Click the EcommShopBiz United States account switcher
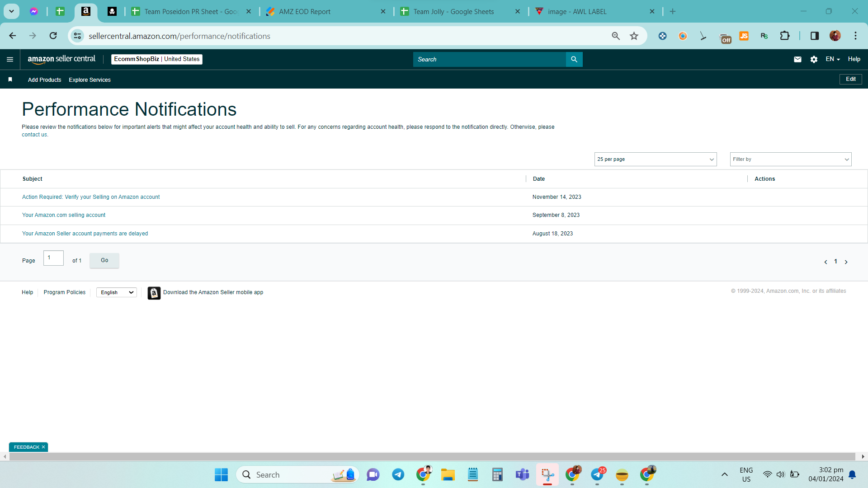This screenshot has height=488, width=868. (x=157, y=59)
